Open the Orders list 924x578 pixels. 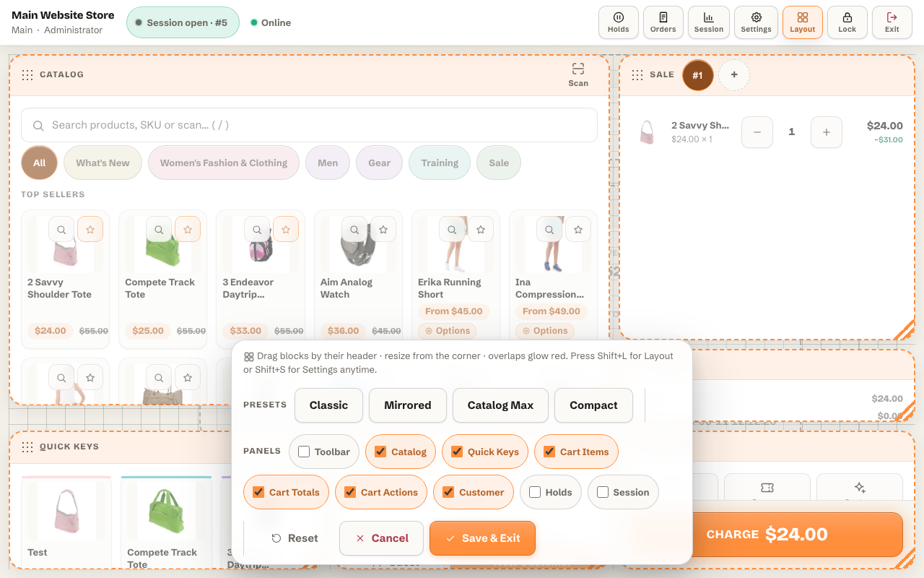point(663,22)
